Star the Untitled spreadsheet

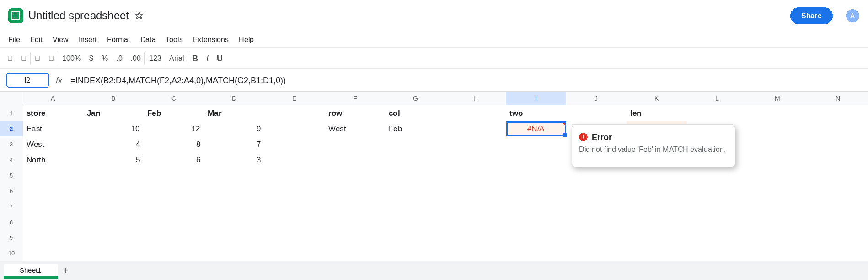pos(139,16)
